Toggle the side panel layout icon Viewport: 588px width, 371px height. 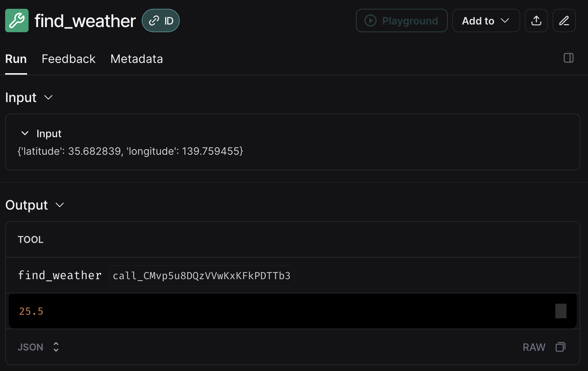point(569,58)
